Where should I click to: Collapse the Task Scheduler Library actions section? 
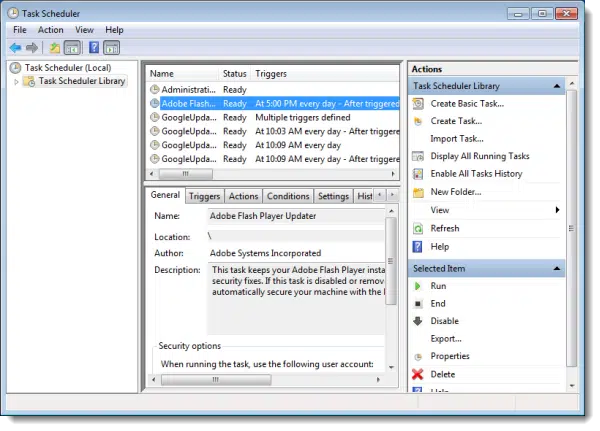pos(557,86)
